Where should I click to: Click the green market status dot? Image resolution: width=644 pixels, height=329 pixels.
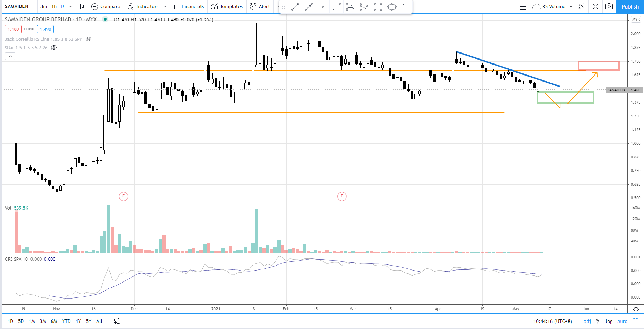pyautogui.click(x=105, y=19)
